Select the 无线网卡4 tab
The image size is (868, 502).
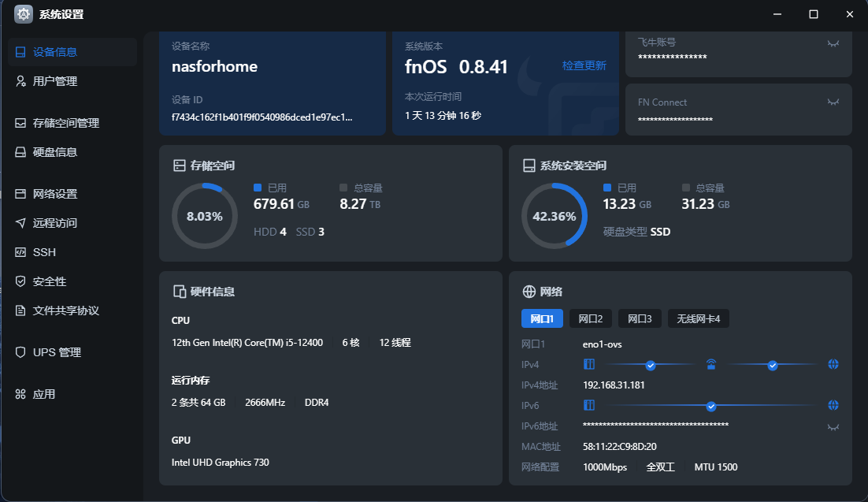(699, 319)
